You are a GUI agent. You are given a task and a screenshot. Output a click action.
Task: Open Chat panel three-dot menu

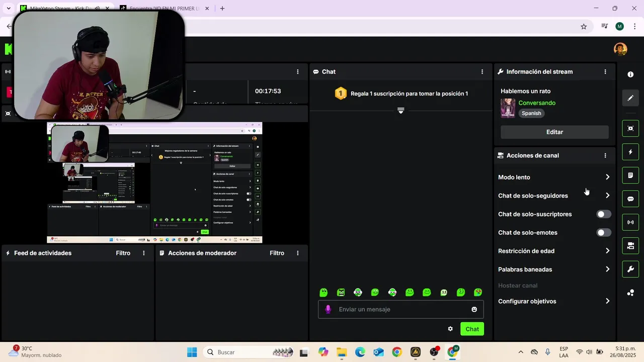[x=482, y=72]
